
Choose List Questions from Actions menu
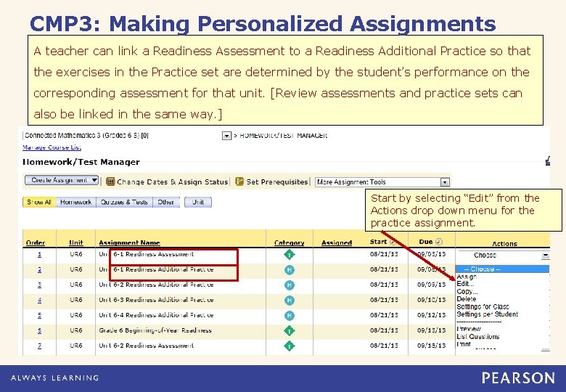click(x=478, y=336)
